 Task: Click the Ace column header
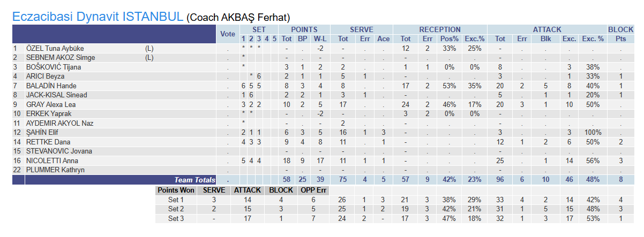coord(383,39)
